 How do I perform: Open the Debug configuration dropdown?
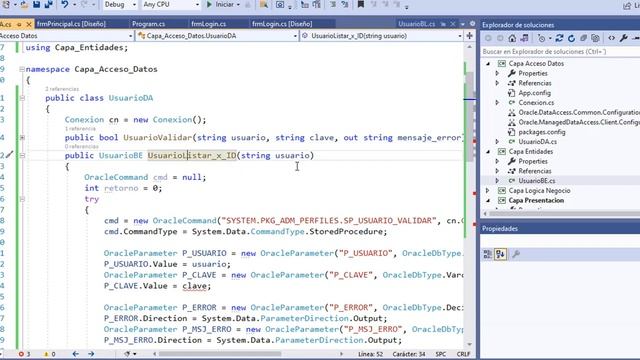(120, 4)
